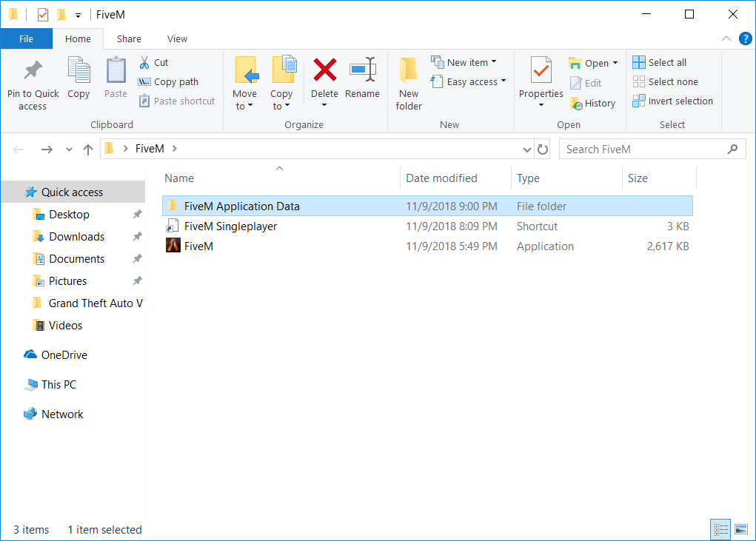This screenshot has width=756, height=541.
Task: Click the Copy icon in Clipboard group
Action: pos(78,71)
